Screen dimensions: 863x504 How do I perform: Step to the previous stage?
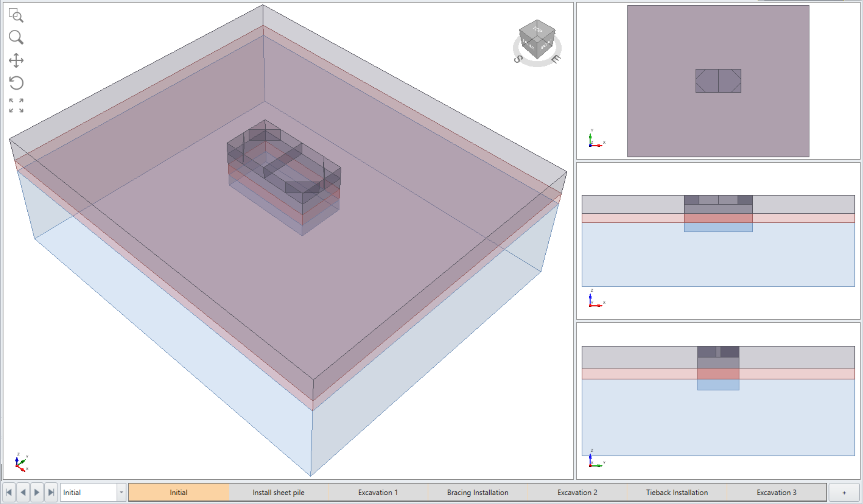tap(23, 492)
